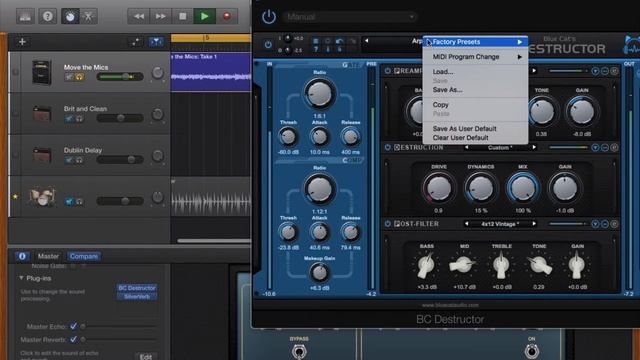Solo the Move the Mics track
Screen dimensions: 640x360
[79, 77]
